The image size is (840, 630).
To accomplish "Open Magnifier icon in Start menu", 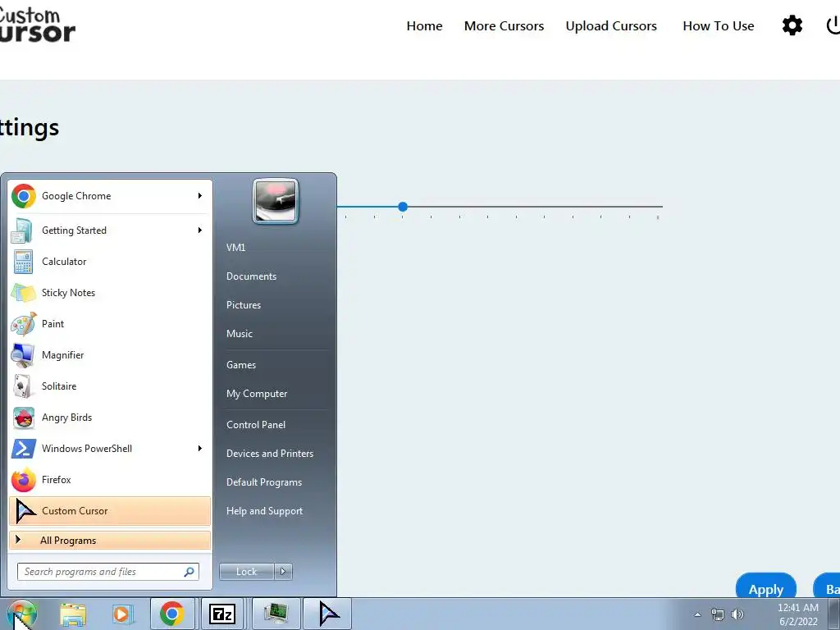I will pos(23,354).
